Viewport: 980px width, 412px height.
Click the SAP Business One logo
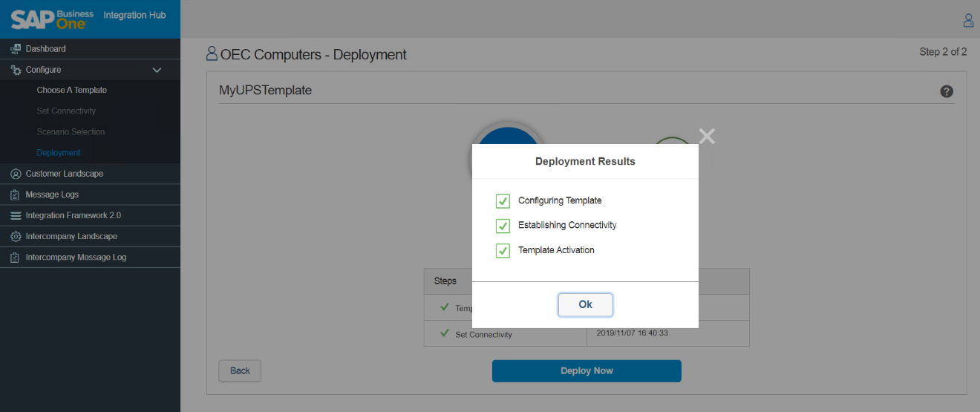tap(52, 19)
